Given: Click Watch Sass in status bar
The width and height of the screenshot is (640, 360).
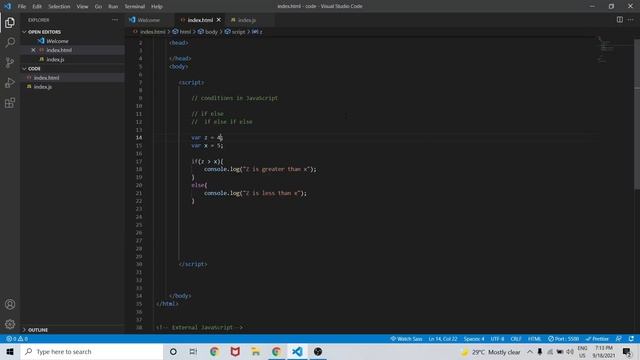Looking at the screenshot, I should pyautogui.click(x=406, y=339).
